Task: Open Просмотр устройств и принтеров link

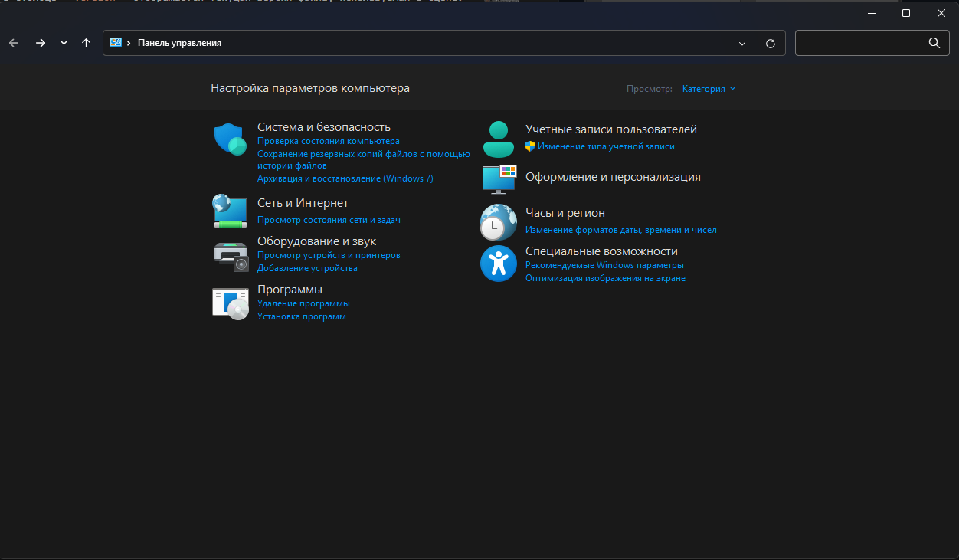Action: [x=329, y=255]
